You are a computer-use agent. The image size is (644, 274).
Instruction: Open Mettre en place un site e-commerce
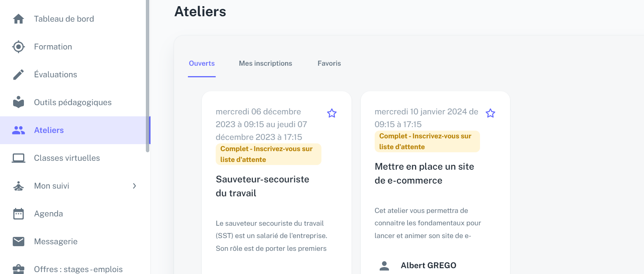424,173
